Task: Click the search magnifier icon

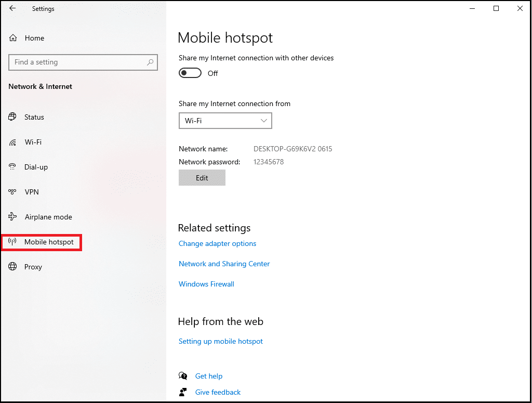Action: pyautogui.click(x=150, y=62)
